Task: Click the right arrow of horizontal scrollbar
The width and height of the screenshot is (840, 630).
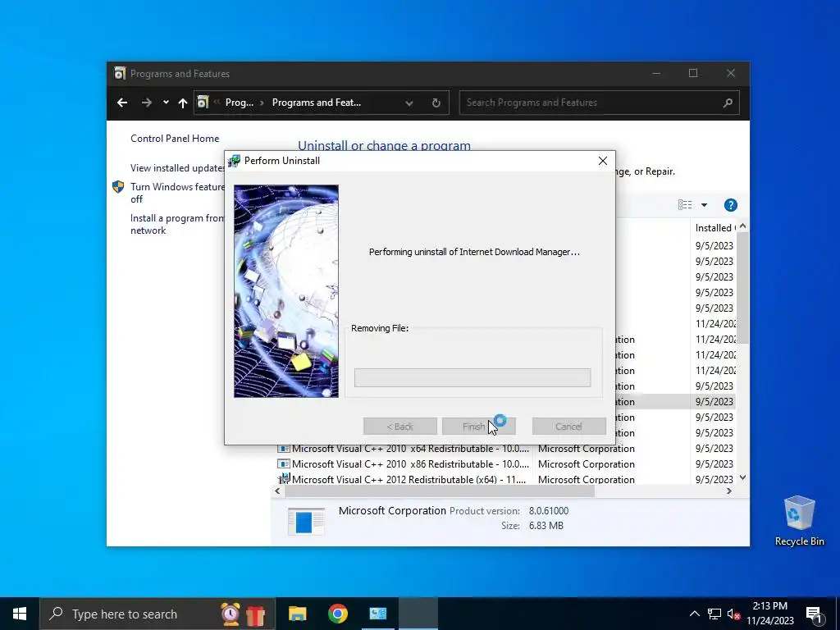Action: point(729,491)
